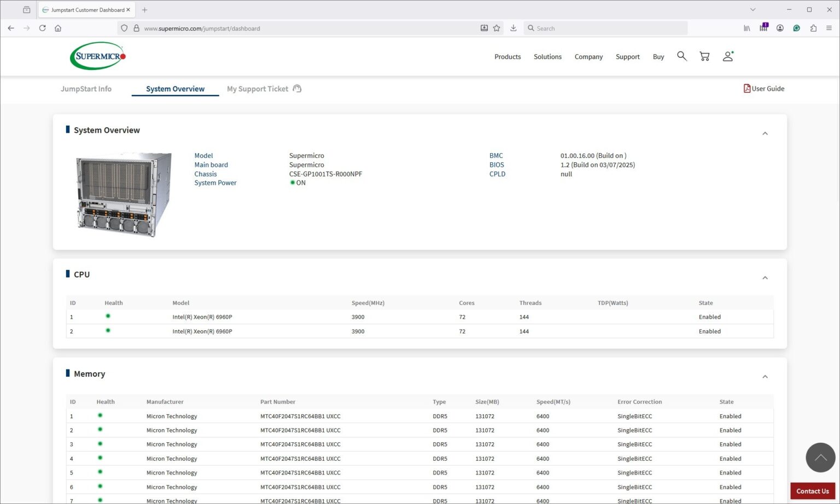840x504 pixels.
Task: Click the scroll-to-top arrow button
Action: pyautogui.click(x=820, y=457)
